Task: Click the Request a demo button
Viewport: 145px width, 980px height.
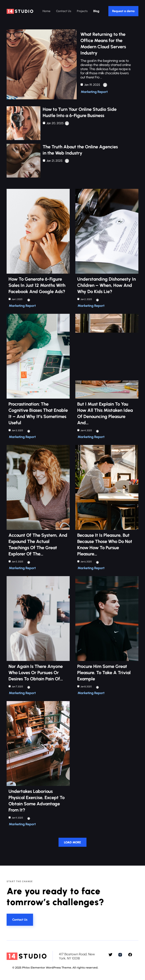Action: pos(123,11)
